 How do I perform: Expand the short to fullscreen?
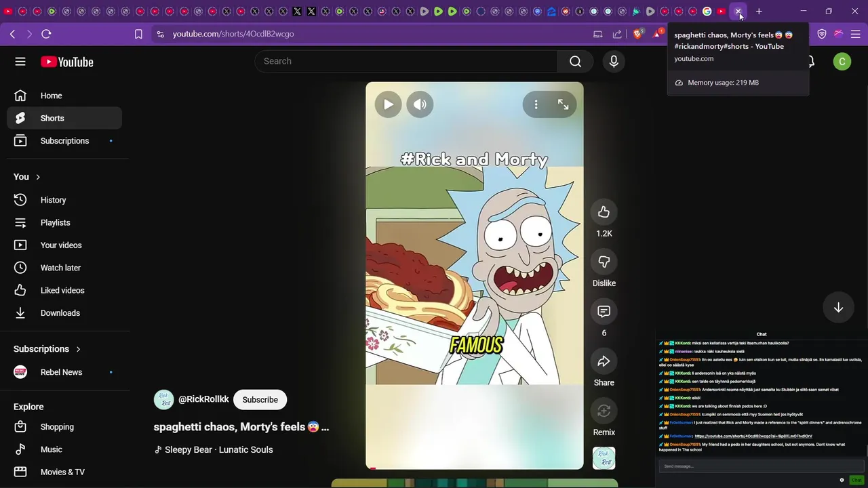(x=563, y=104)
